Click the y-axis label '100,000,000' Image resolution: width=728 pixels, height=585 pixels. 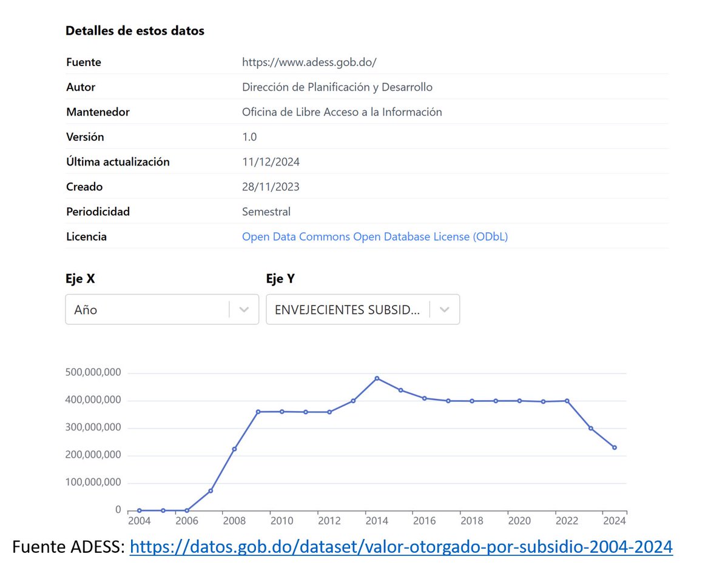[93, 483]
